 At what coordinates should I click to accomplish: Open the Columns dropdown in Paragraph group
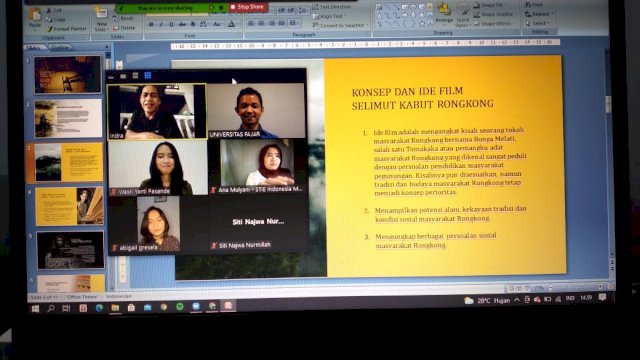click(294, 23)
